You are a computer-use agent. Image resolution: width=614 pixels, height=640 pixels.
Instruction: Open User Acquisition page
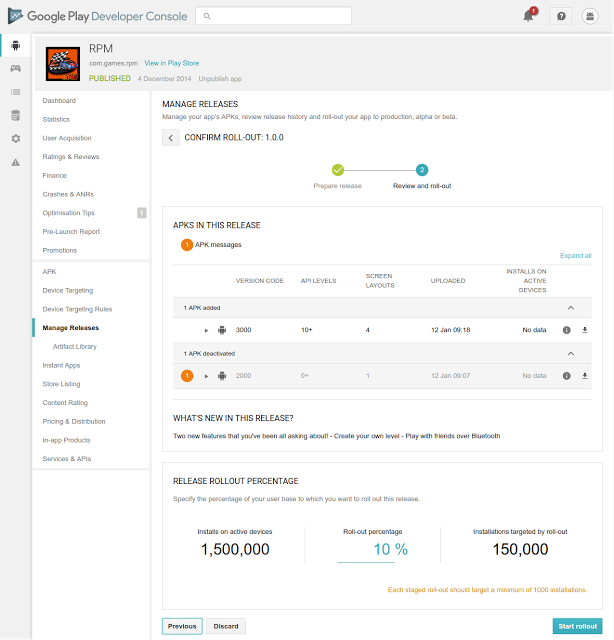[67, 138]
